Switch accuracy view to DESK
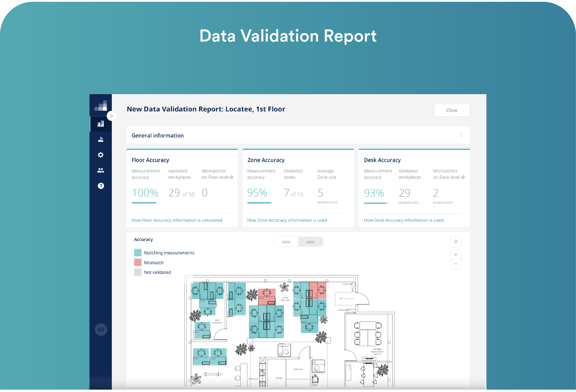This screenshot has height=392, width=576. tap(310, 242)
